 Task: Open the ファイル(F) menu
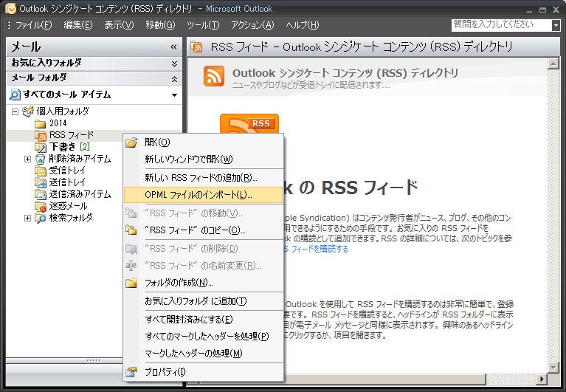(33, 25)
